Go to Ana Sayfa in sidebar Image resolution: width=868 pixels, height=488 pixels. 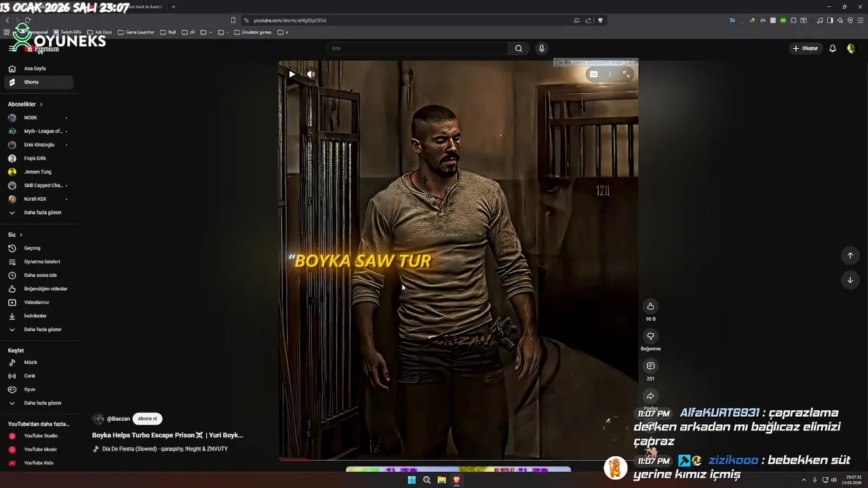point(39,68)
